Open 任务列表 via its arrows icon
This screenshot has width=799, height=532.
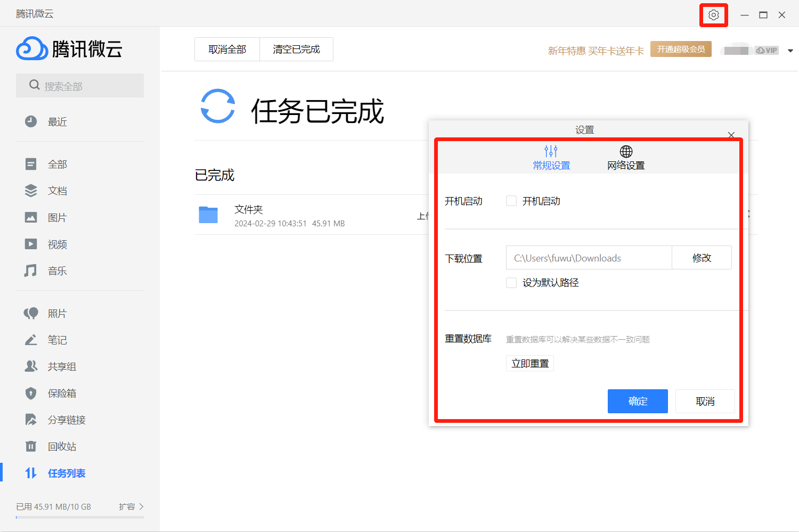pyautogui.click(x=31, y=473)
